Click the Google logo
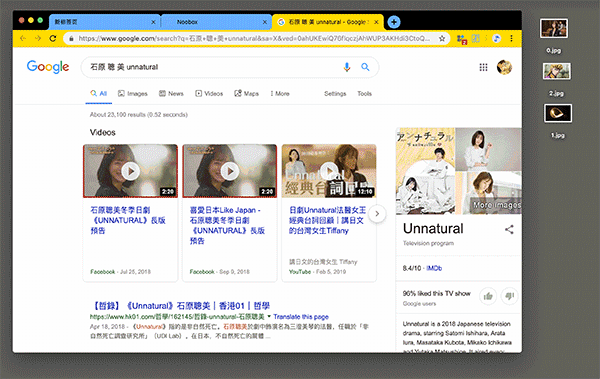Screen dimensions: 600x379 [48, 67]
